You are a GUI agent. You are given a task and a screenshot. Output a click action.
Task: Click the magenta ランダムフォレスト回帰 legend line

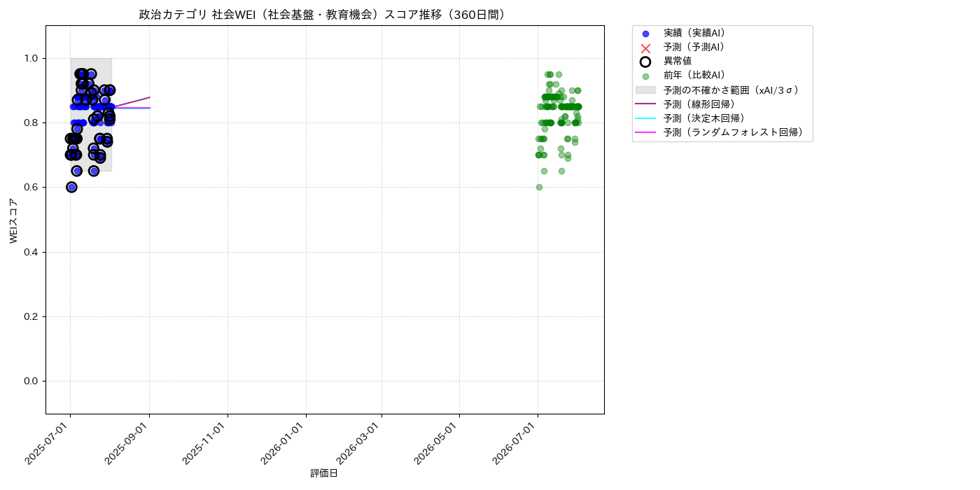(x=645, y=132)
